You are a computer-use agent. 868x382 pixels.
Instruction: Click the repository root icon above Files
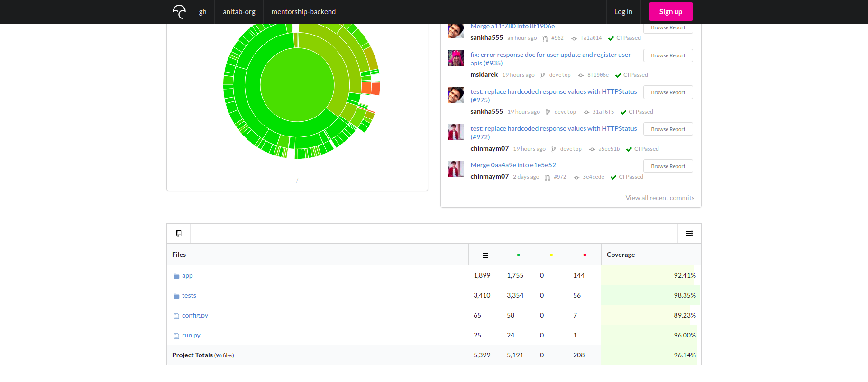179,233
